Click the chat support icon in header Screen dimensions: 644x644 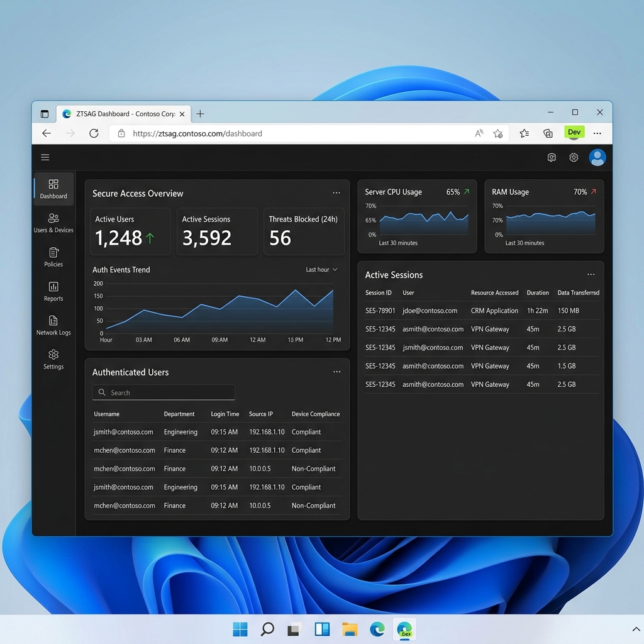pos(552,157)
